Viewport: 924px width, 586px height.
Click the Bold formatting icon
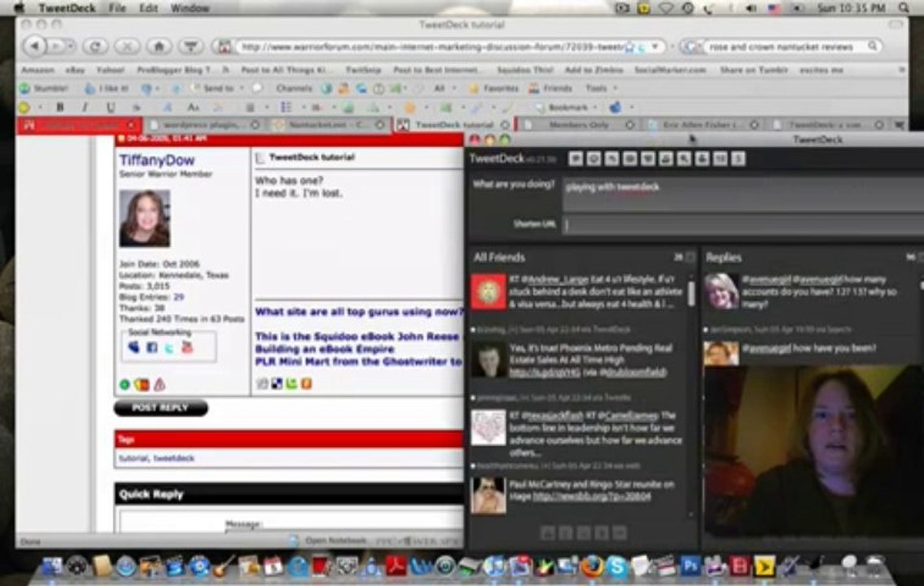[59, 107]
